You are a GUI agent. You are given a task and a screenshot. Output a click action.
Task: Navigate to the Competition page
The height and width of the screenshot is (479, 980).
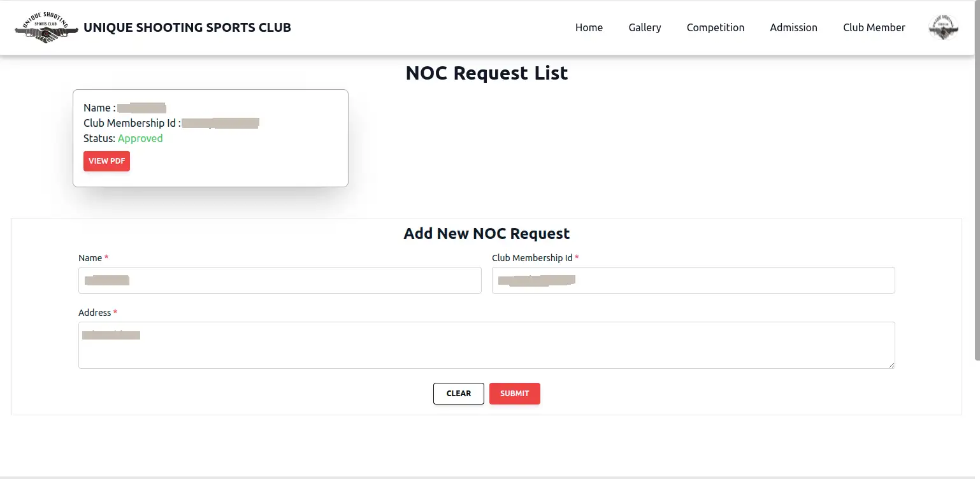click(x=715, y=27)
